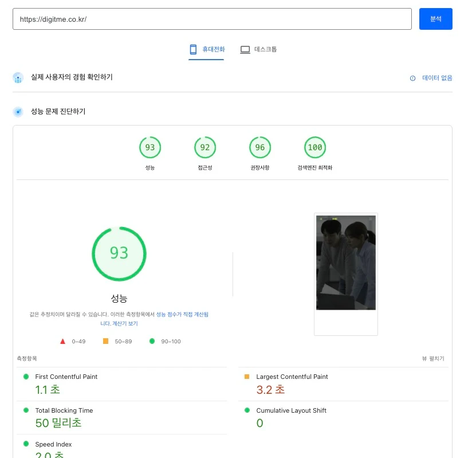The image size is (476, 458).
Task: Click the green dot beside First Contentful Paint
Action: pyautogui.click(x=23, y=377)
